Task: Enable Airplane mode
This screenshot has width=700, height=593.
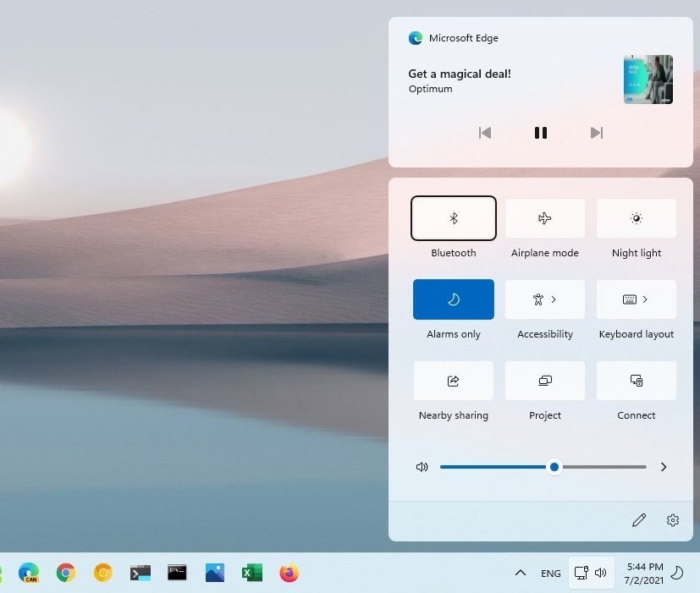Action: (x=545, y=217)
